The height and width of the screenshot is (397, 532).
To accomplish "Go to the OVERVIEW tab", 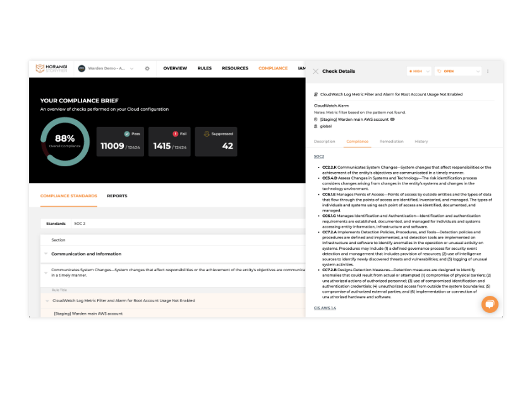I will [x=175, y=69].
